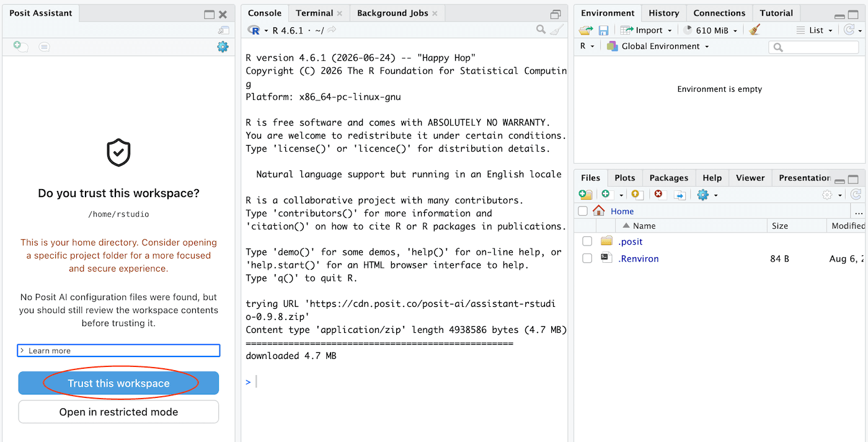Click the R logo in the Console toolbar
Image resolution: width=868 pixels, height=442 pixels.
point(254,30)
